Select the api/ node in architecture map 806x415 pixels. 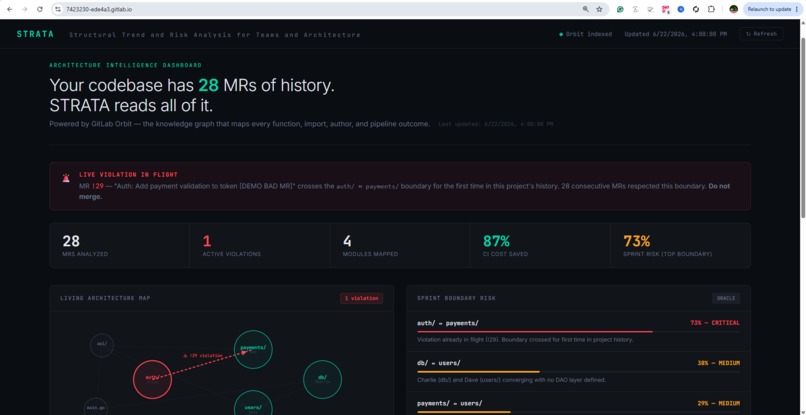coord(102,345)
